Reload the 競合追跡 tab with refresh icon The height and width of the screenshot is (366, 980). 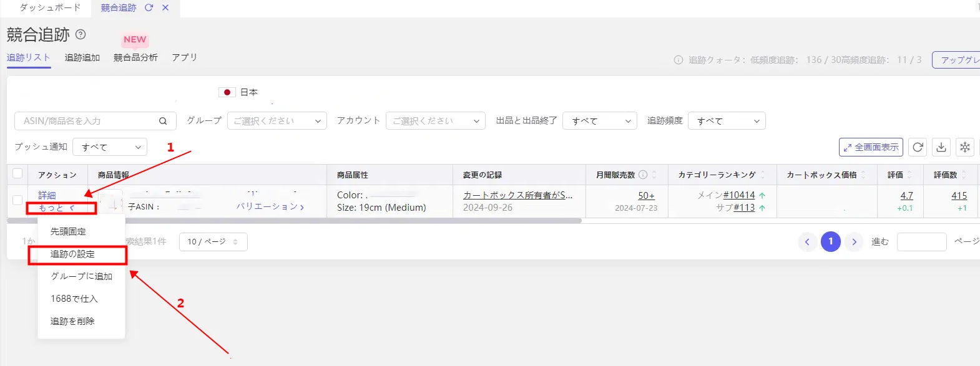pos(149,8)
